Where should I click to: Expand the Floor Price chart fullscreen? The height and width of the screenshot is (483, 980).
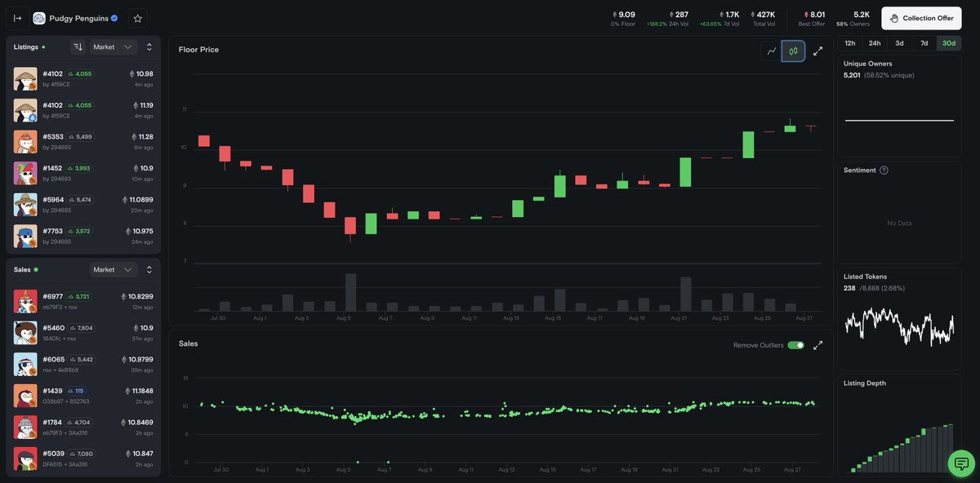click(x=817, y=51)
